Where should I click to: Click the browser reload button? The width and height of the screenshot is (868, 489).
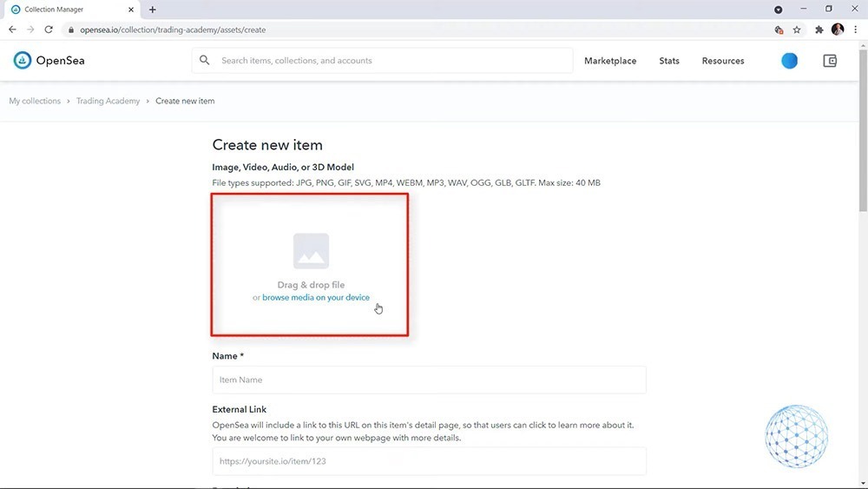click(49, 30)
